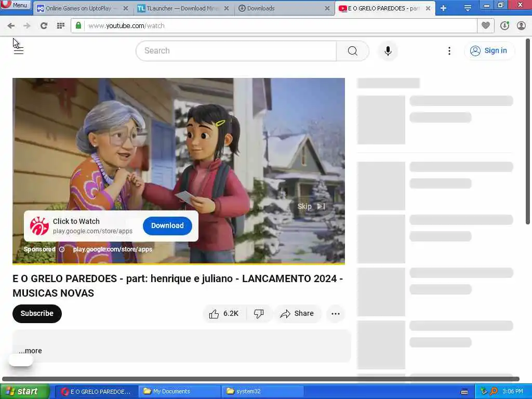The height and width of the screenshot is (399, 532).
Task: Open system32 taskbar window
Action: [x=262, y=392]
